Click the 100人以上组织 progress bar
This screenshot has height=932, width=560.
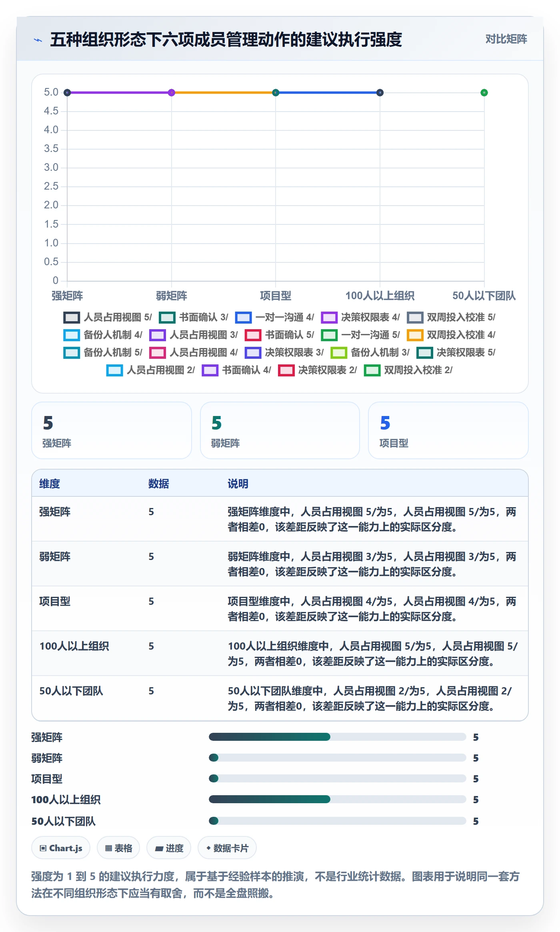pos(338,800)
